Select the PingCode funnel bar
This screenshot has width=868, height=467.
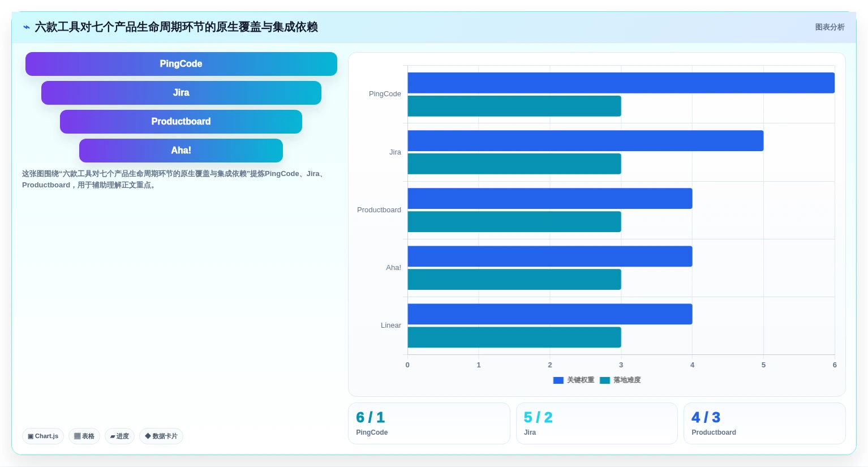pos(181,64)
